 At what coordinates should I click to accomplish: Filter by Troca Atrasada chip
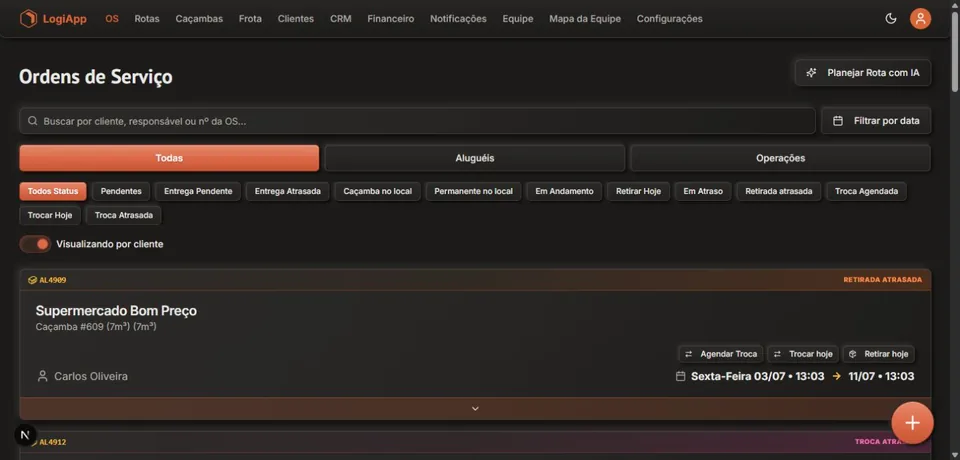(x=124, y=216)
